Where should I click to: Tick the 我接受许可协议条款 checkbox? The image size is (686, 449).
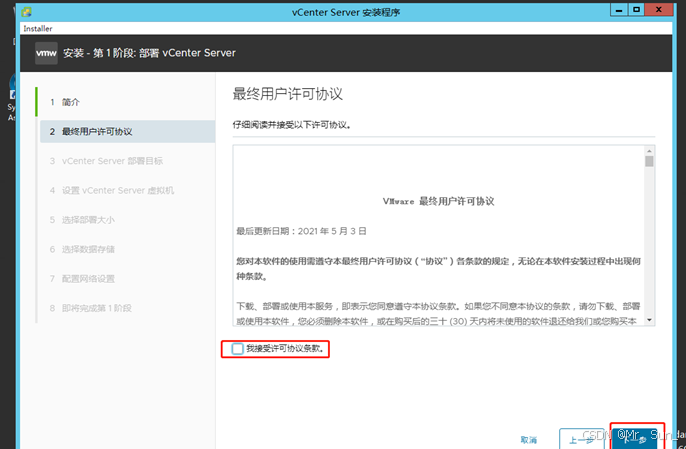point(238,349)
